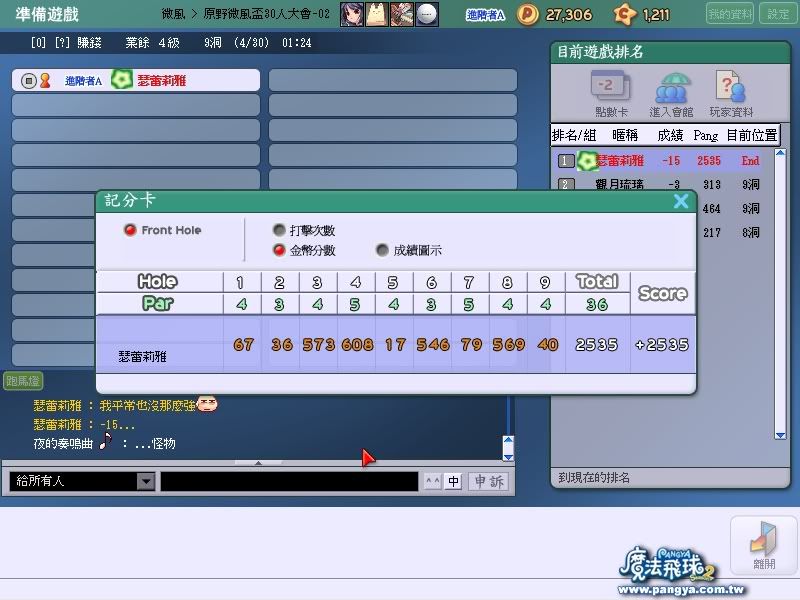
Task: Click the www.pangya.com.tw logo link
Action: point(681,590)
